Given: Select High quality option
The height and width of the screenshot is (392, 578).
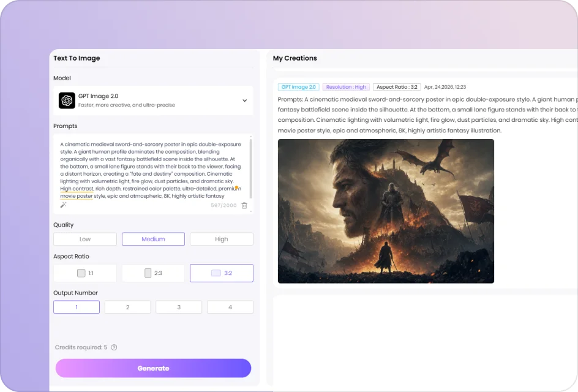Looking at the screenshot, I should pyautogui.click(x=222, y=239).
